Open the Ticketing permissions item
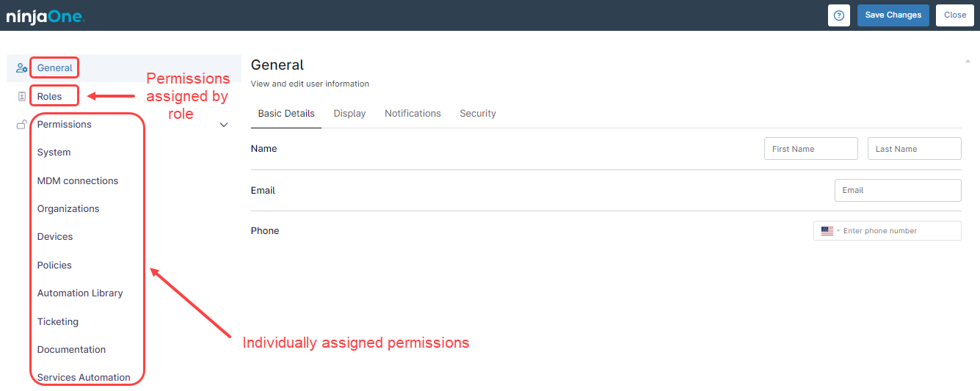The height and width of the screenshot is (391, 980). (58, 322)
